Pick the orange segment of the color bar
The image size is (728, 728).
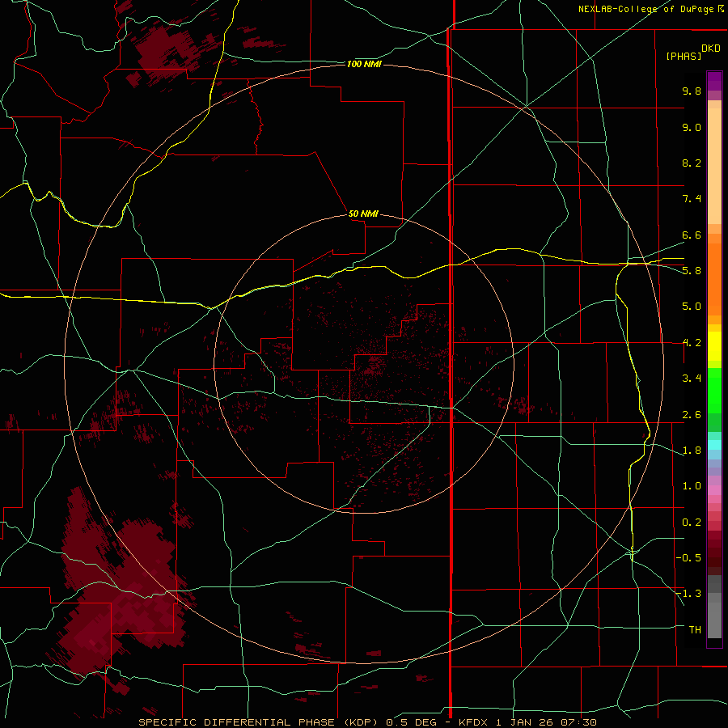tap(714, 280)
